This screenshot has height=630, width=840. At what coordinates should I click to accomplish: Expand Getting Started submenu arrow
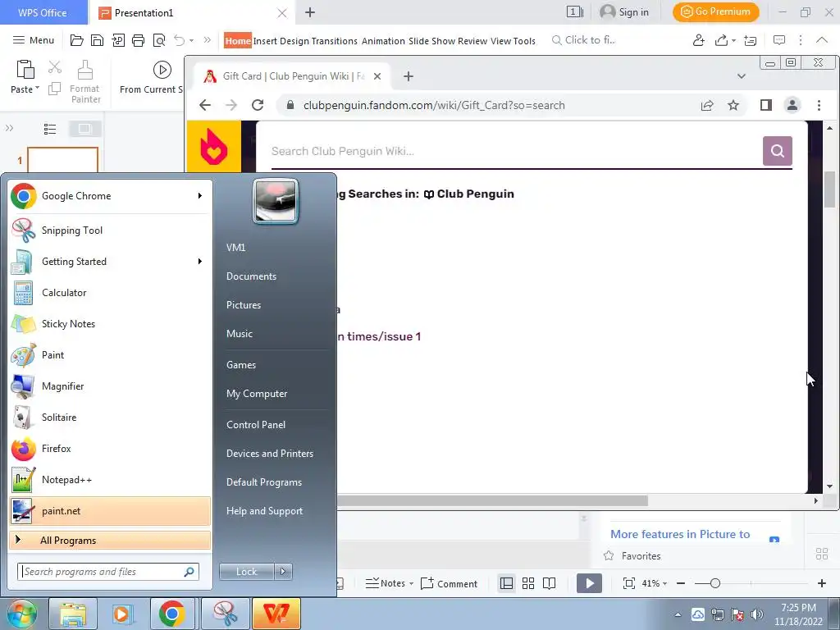click(x=200, y=262)
